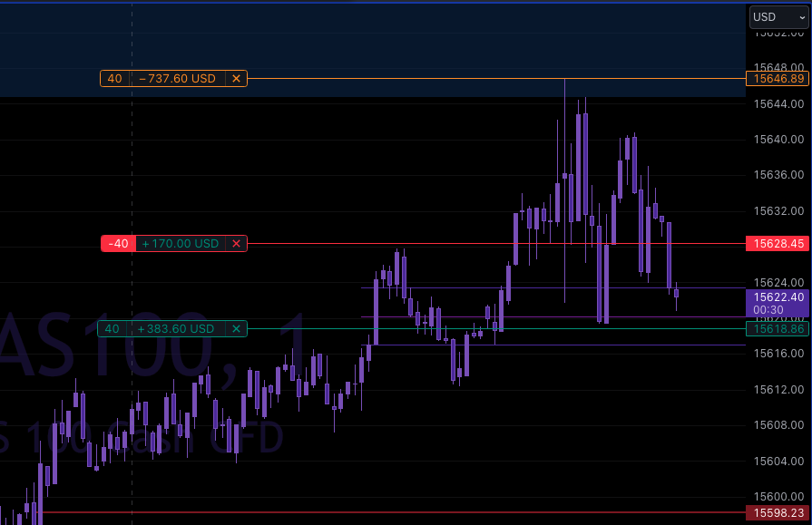Click the +383.60 USD order label

click(x=175, y=329)
